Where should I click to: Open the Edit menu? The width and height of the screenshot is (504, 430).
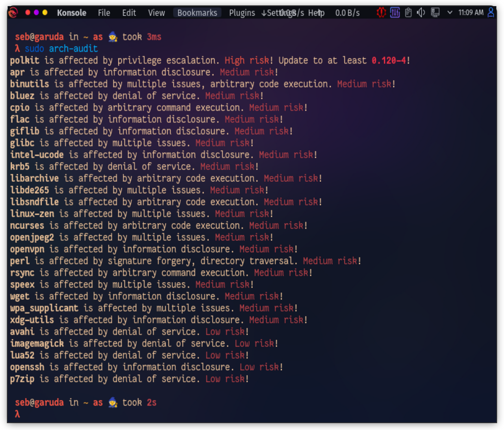click(129, 13)
